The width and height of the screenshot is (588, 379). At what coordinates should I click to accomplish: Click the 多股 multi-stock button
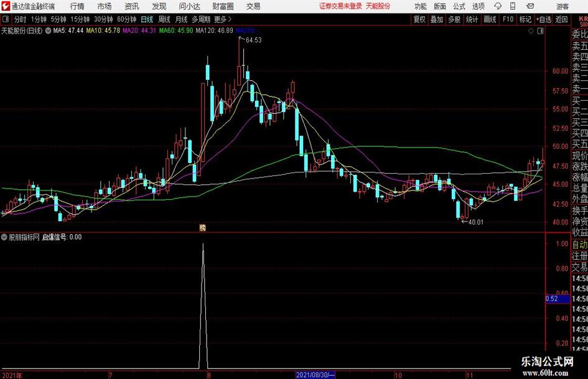click(454, 19)
